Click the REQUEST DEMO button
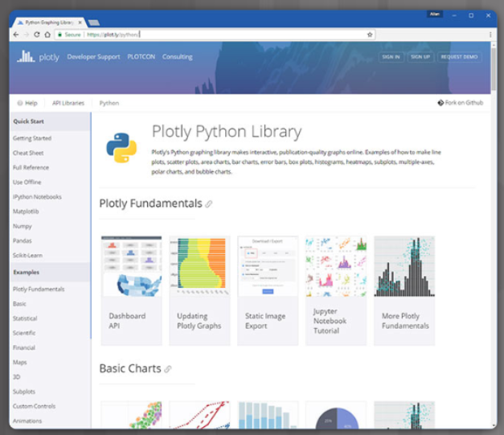The height and width of the screenshot is (435, 504). 459,57
